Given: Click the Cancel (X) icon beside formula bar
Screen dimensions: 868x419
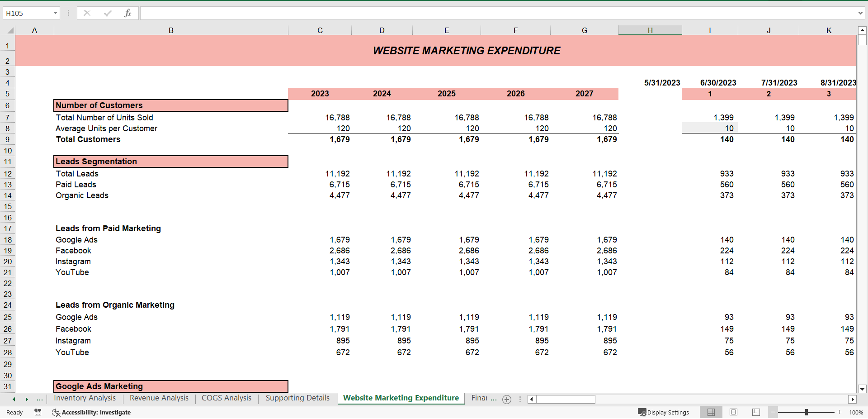Looking at the screenshot, I should click(x=87, y=13).
